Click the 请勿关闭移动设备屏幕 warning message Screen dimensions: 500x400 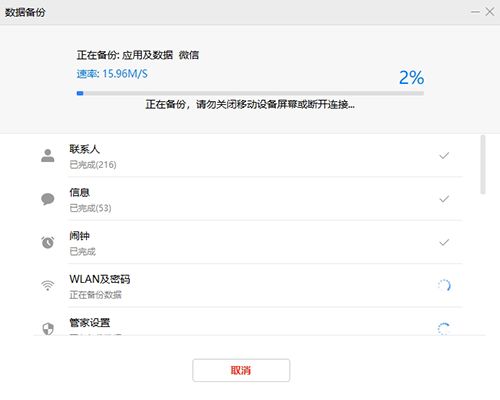coord(250,105)
